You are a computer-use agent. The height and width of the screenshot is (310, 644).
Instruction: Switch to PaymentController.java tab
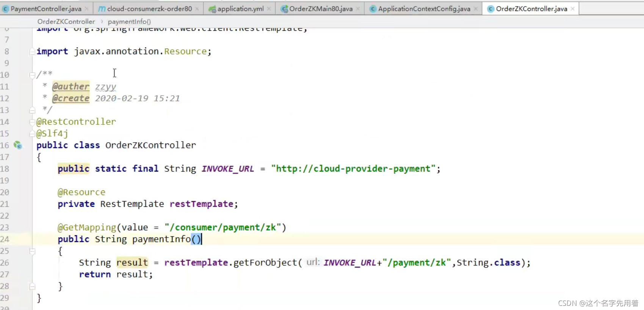point(46,9)
